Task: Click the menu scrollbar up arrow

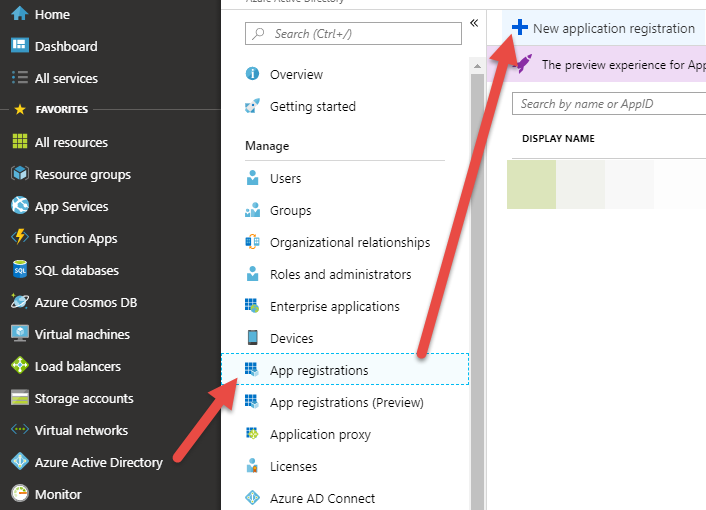Action: pos(477,66)
